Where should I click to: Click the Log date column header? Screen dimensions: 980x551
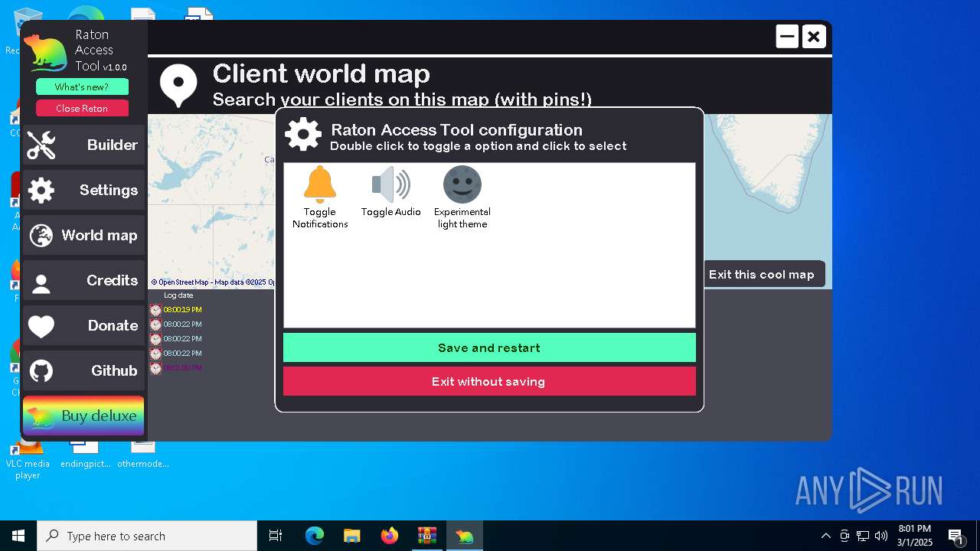point(178,295)
